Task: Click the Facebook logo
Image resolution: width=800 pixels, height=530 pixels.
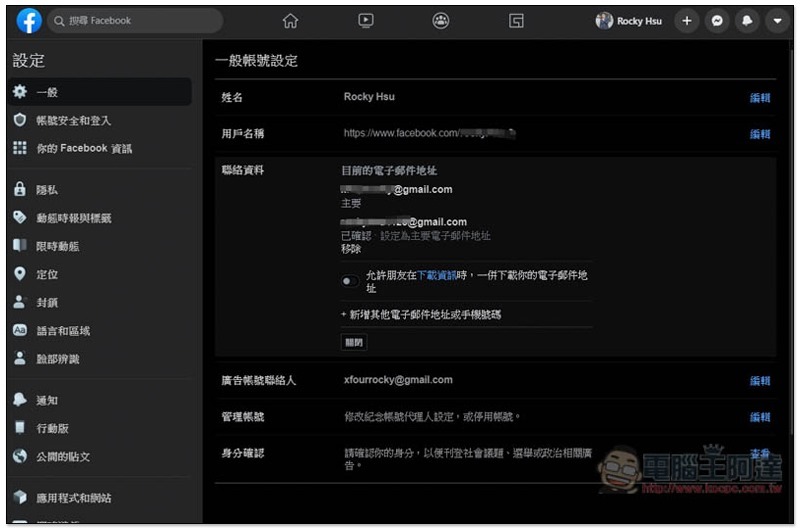Action: point(29,21)
